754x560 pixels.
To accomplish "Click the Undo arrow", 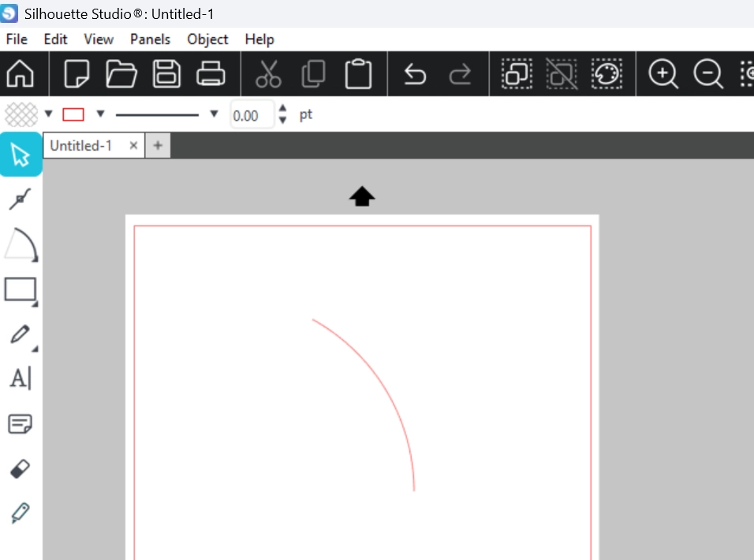I will click(415, 74).
